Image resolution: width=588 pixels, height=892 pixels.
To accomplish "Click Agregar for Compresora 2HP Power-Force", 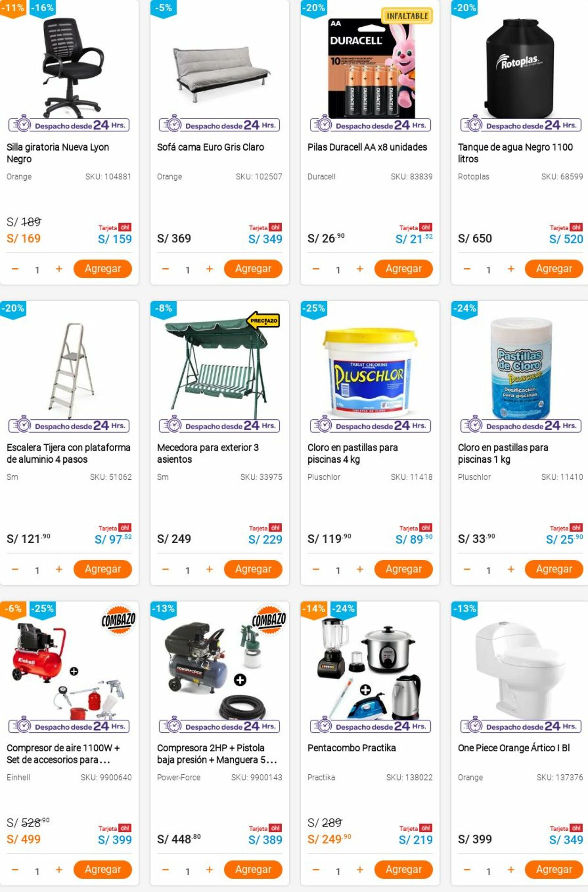I will (253, 869).
